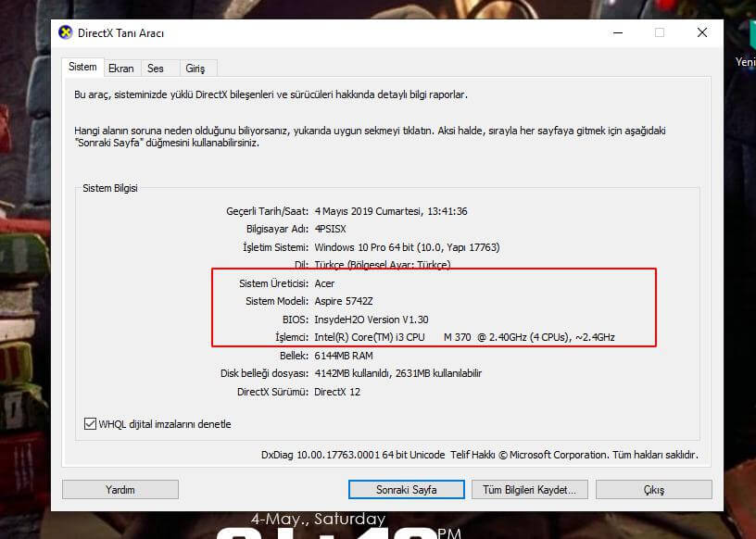Click page file value 4142MB kullanıldı
Screen dimensions: 756x539
tap(353, 373)
